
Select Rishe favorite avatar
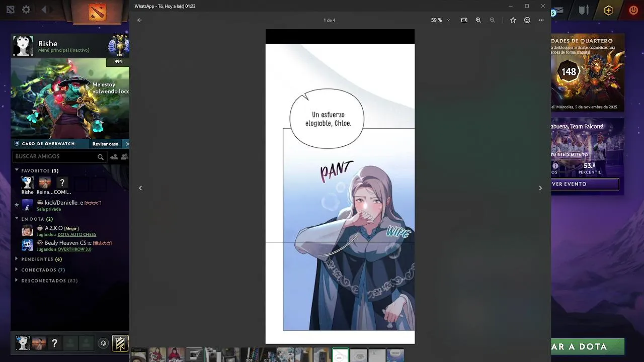[x=27, y=183]
